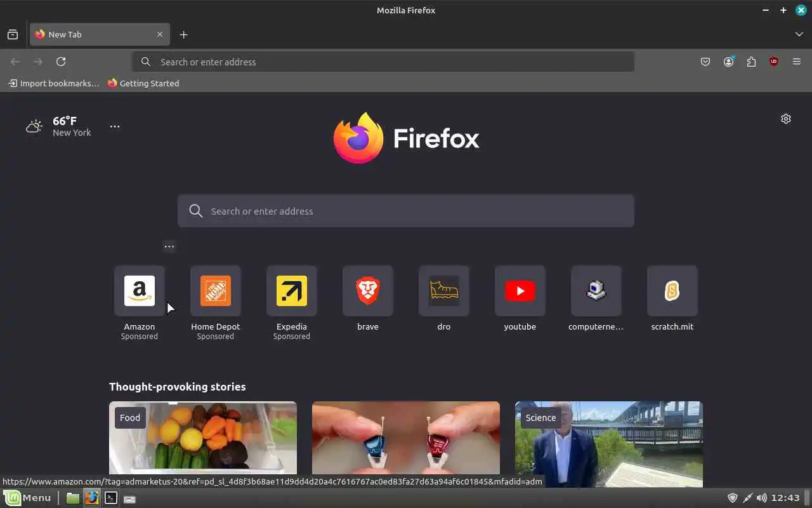Screen dimensions: 812x508
Task: Open the Linux Mint Menu button
Action: click(28, 498)
